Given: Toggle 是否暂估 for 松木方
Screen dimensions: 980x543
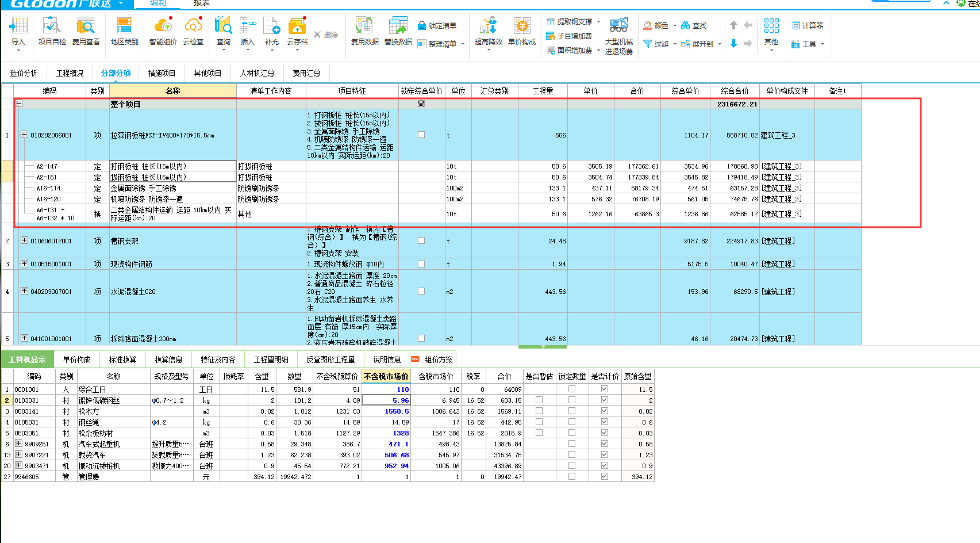Looking at the screenshot, I should click(x=539, y=411).
